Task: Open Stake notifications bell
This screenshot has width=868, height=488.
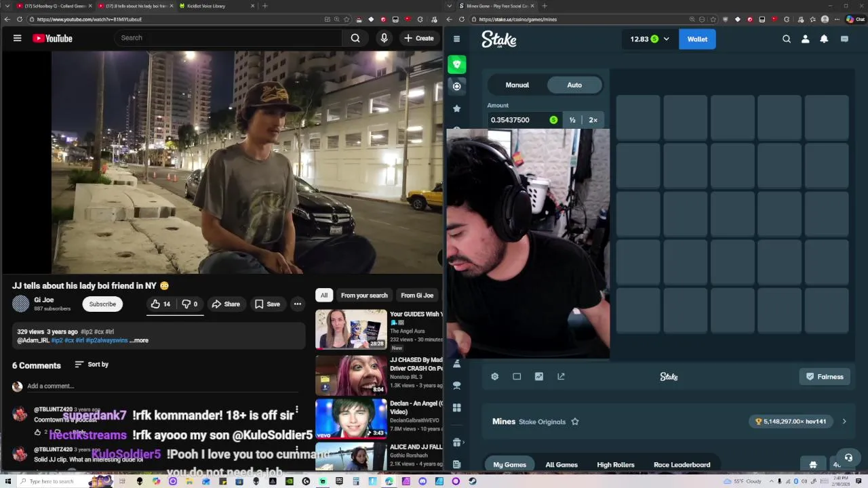Action: [x=824, y=39]
